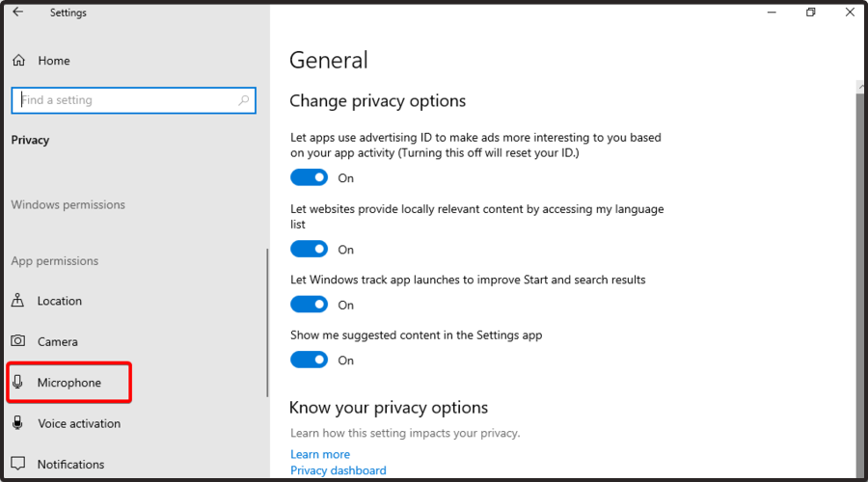Click the Find a setting search field
868x482 pixels.
coord(133,100)
